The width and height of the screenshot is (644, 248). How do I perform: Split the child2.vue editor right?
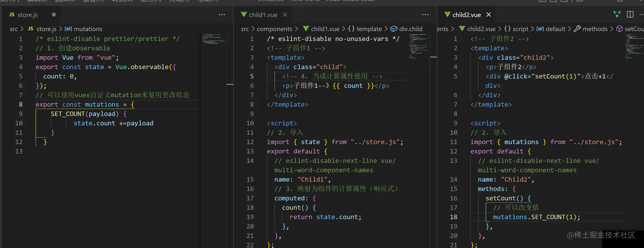click(x=630, y=14)
